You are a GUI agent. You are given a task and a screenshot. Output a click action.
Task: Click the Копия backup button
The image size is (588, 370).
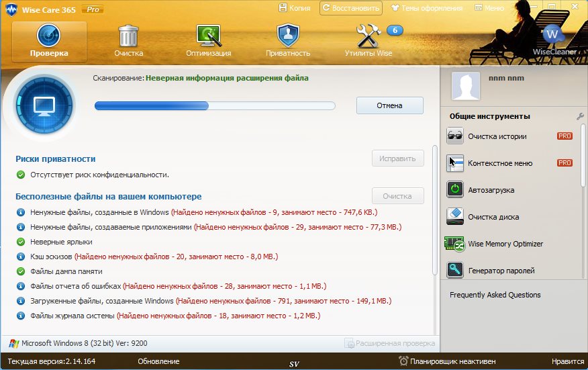pyautogui.click(x=294, y=8)
